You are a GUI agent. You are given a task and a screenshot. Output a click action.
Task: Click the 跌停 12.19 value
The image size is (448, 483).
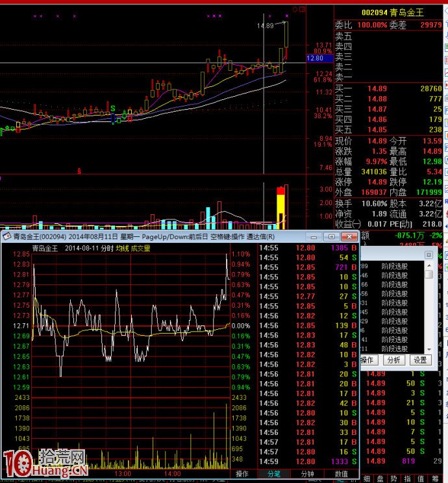point(432,182)
